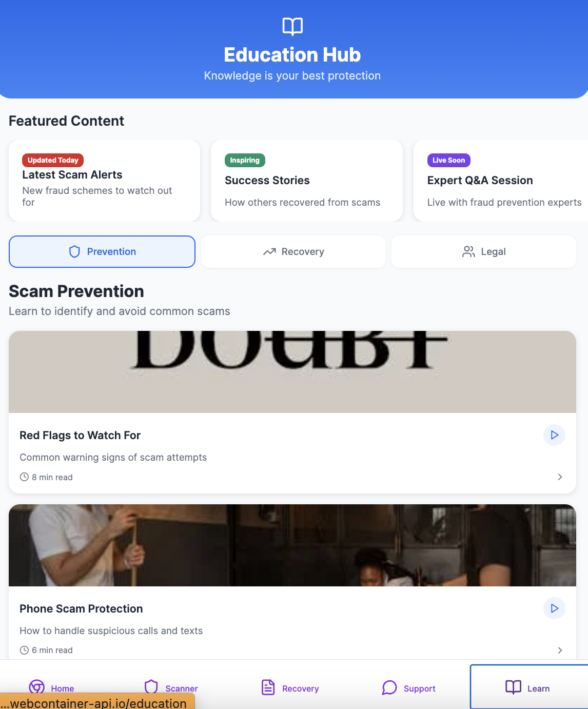The height and width of the screenshot is (709, 588).
Task: Expand the Red Flags article chevron
Action: 560,477
